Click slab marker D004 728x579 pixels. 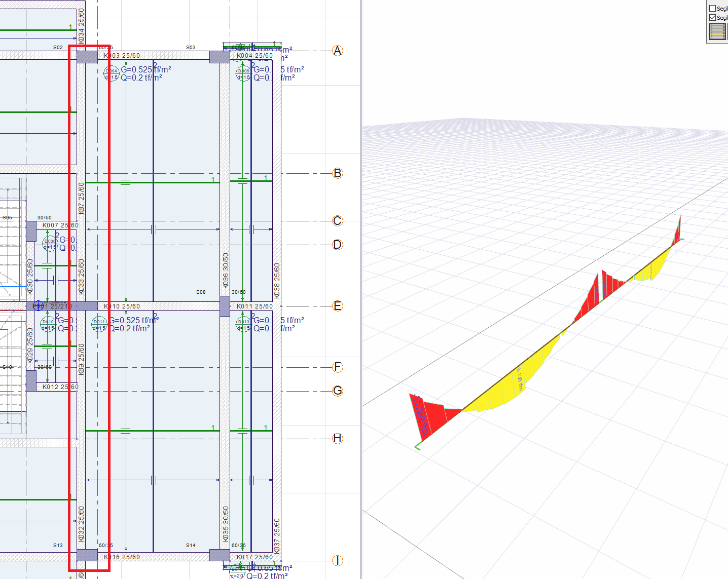click(x=112, y=73)
